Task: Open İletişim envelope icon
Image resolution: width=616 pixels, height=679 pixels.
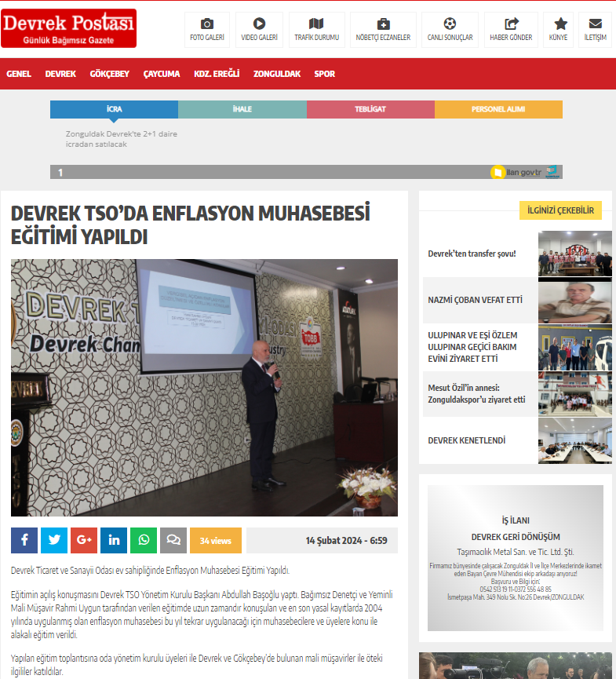Action: [596, 24]
